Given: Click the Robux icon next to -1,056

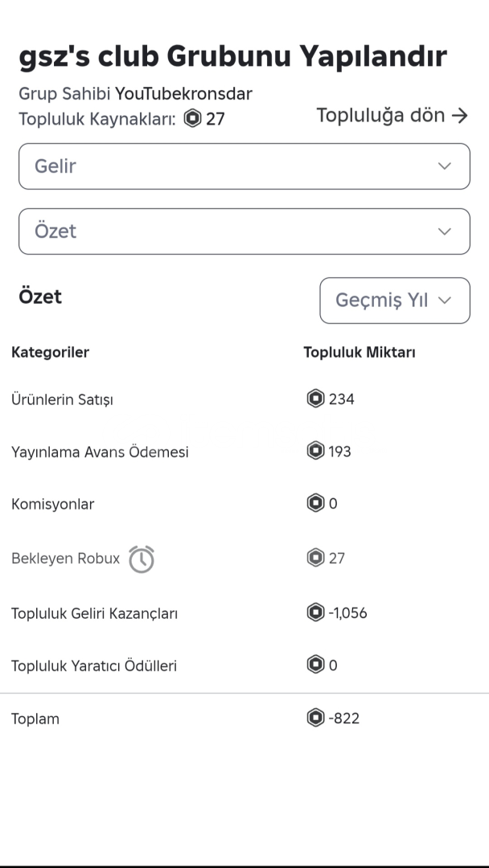Looking at the screenshot, I should [x=315, y=612].
